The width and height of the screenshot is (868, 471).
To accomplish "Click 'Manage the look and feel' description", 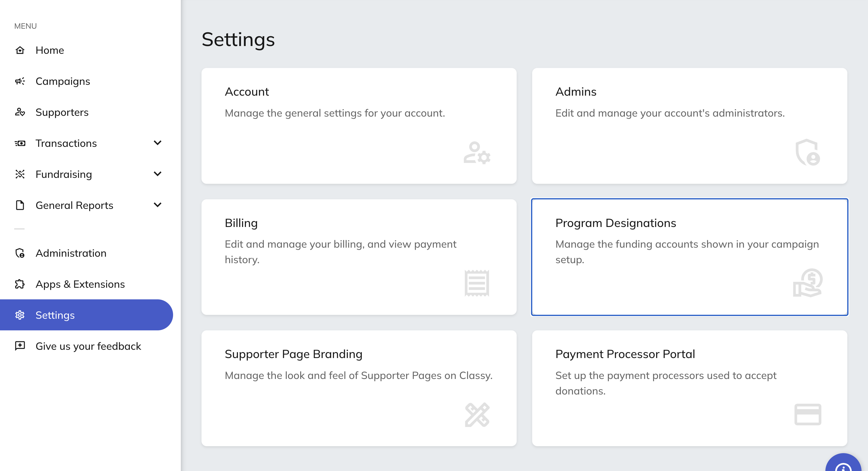I will pos(359,376).
